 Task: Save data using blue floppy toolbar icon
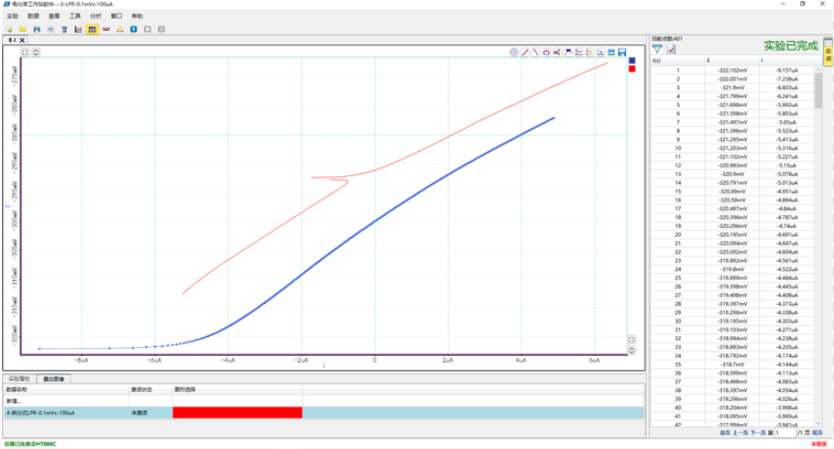(x=37, y=29)
